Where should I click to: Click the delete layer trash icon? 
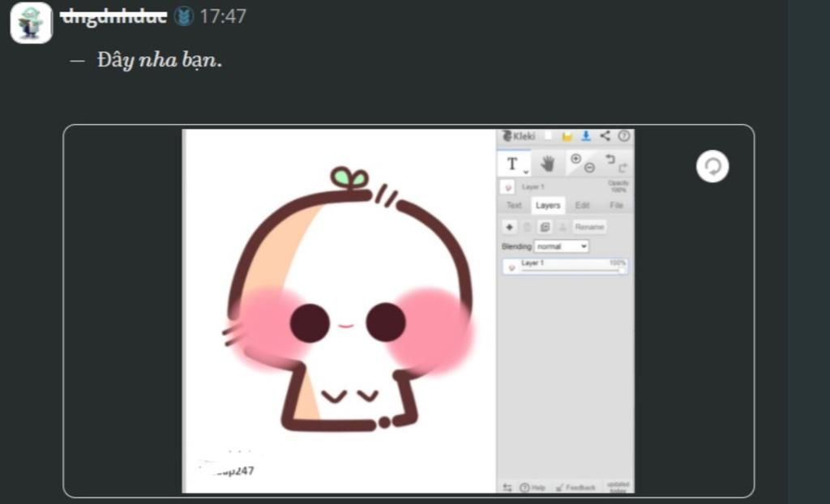pyautogui.click(x=527, y=227)
